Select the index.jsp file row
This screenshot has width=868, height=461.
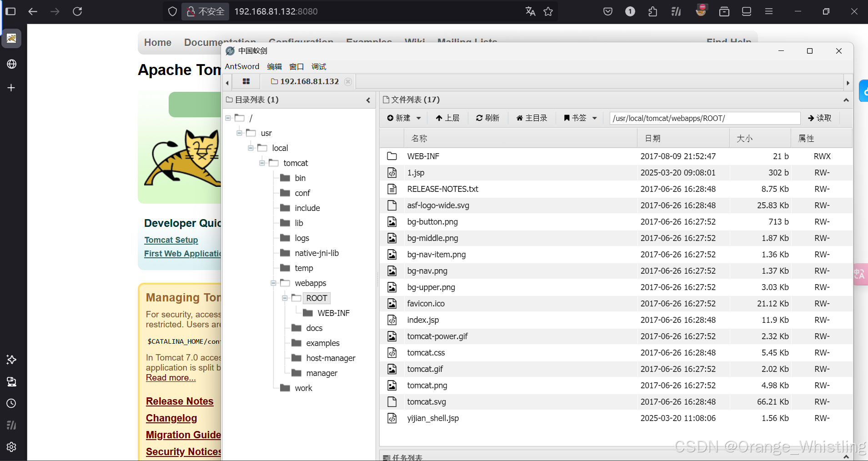click(616, 320)
